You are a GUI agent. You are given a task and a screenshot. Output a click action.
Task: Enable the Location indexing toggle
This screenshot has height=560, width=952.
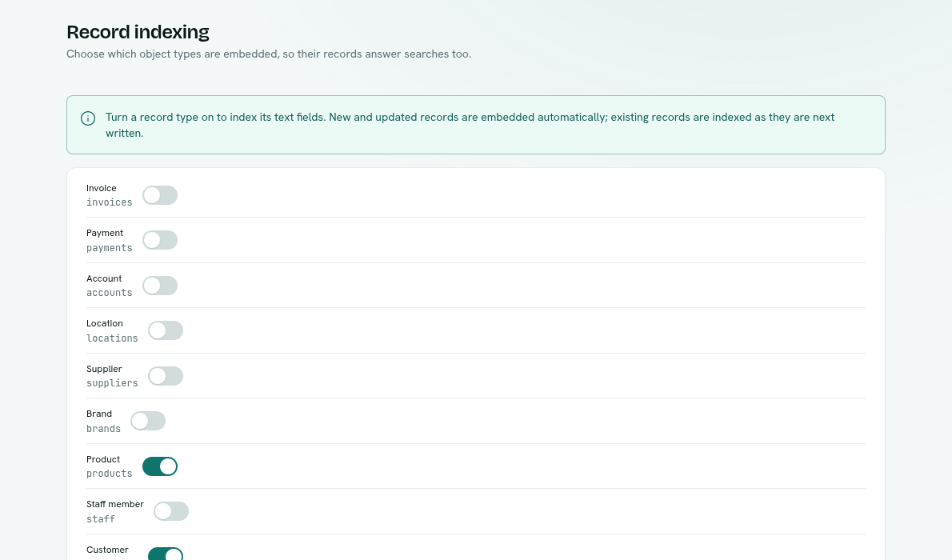[166, 330]
